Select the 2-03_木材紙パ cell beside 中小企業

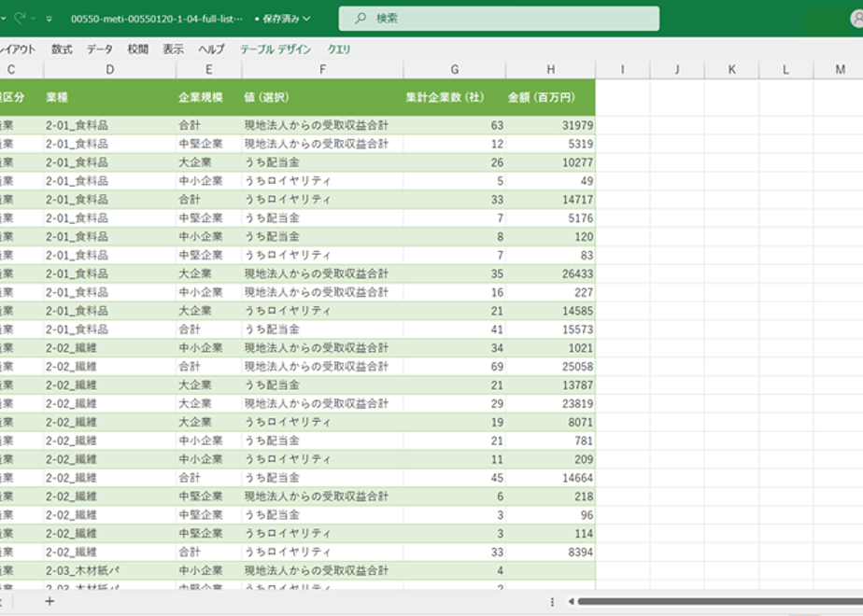click(x=110, y=571)
